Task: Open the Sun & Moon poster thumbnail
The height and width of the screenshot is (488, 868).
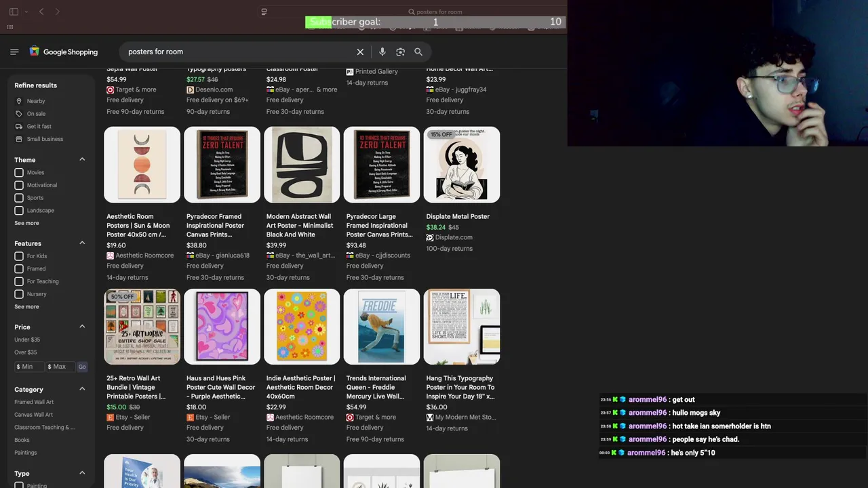Action: coord(142,165)
